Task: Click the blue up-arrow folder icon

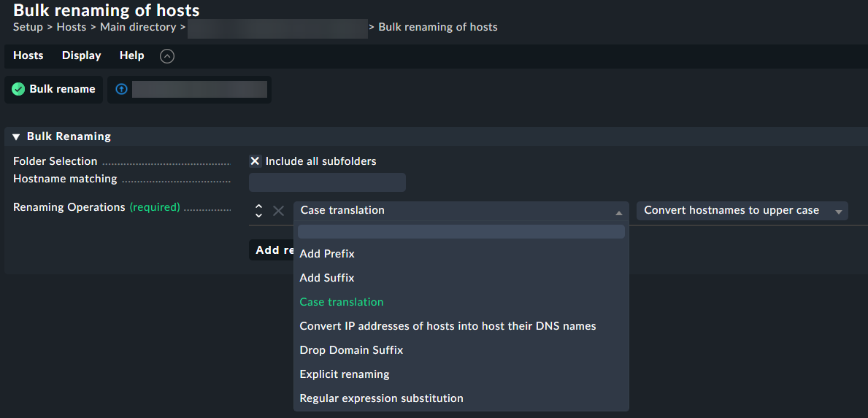Action: 121,89
